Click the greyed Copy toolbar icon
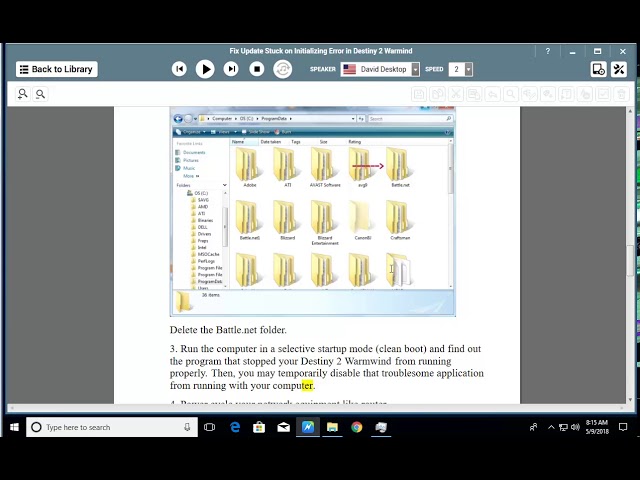Screen dimensions: 640x480 point(437,94)
